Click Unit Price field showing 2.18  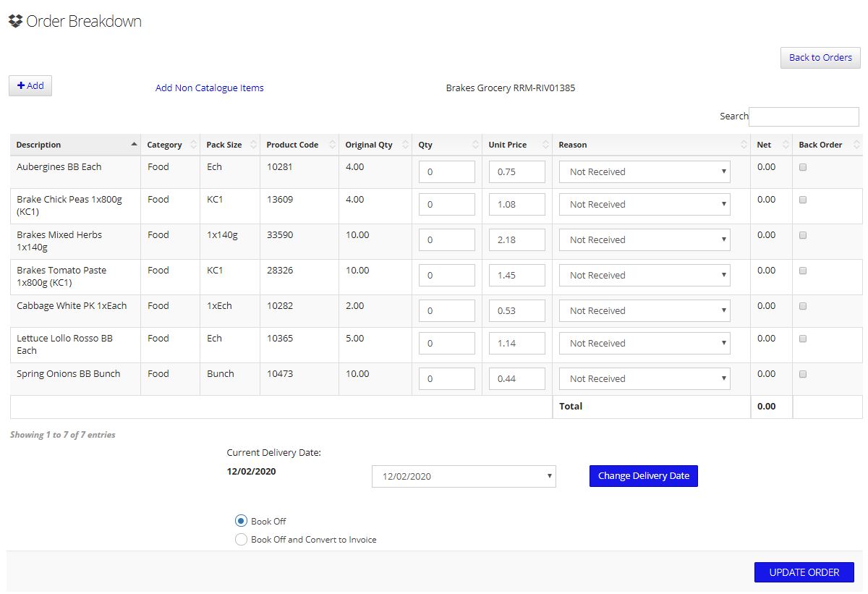(x=517, y=240)
